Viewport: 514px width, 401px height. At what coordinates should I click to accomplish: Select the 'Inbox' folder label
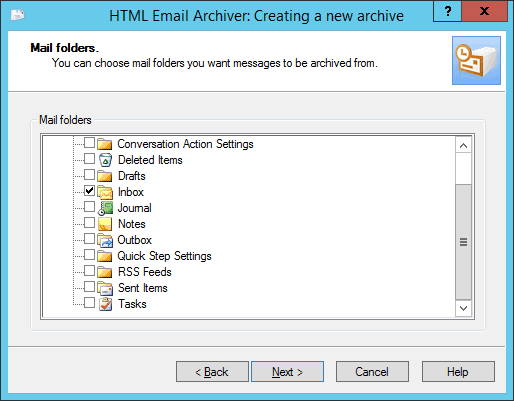click(x=131, y=192)
